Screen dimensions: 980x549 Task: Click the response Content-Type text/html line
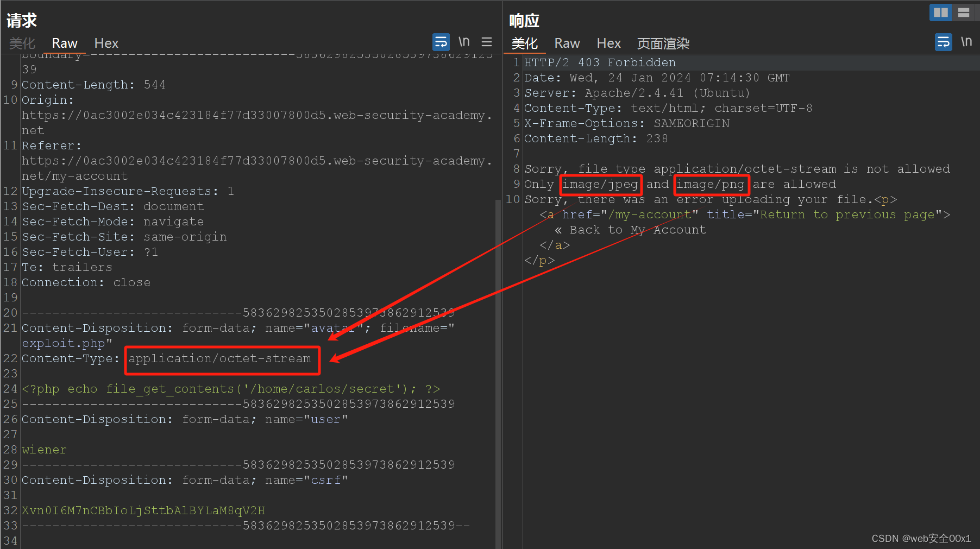668,108
